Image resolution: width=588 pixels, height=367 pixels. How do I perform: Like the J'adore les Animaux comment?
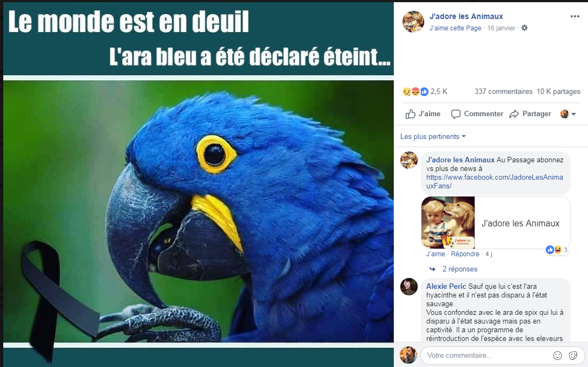(x=436, y=254)
